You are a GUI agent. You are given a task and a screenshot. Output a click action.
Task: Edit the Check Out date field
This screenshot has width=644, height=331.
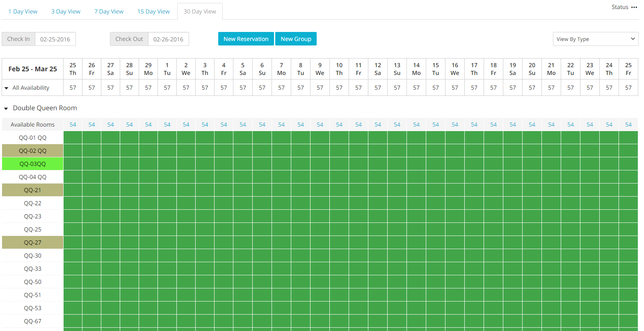click(169, 39)
